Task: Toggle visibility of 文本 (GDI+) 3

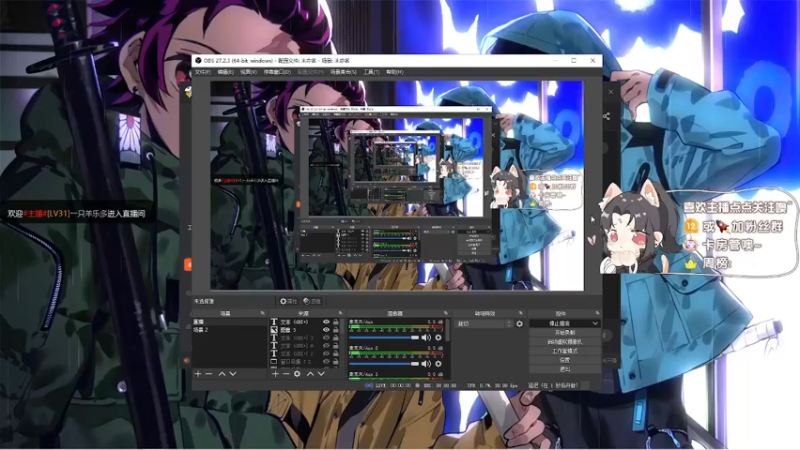Action: 326,338
